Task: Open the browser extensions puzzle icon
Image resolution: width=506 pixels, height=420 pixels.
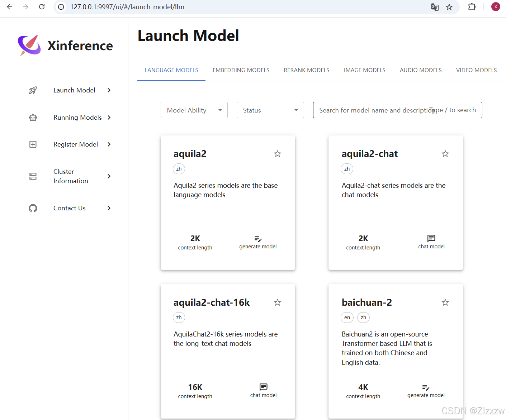Action: (472, 7)
